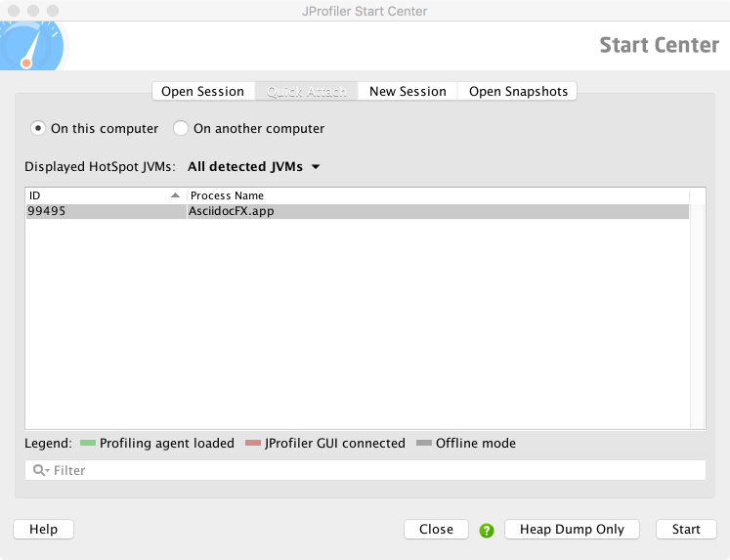Image resolution: width=730 pixels, height=560 pixels.
Task: Select the On another computer option
Action: pos(181,128)
